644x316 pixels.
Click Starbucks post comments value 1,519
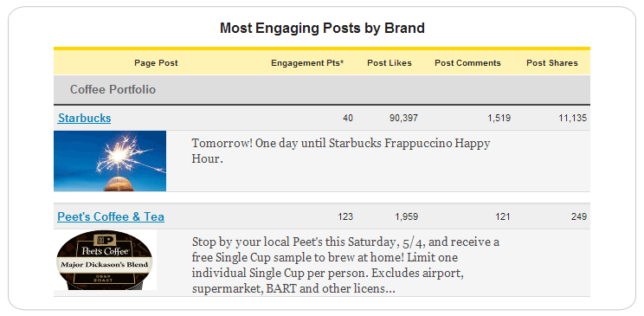tap(499, 119)
